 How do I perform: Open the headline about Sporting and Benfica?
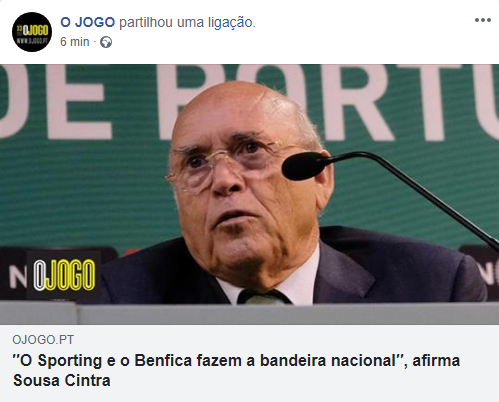coord(236,370)
